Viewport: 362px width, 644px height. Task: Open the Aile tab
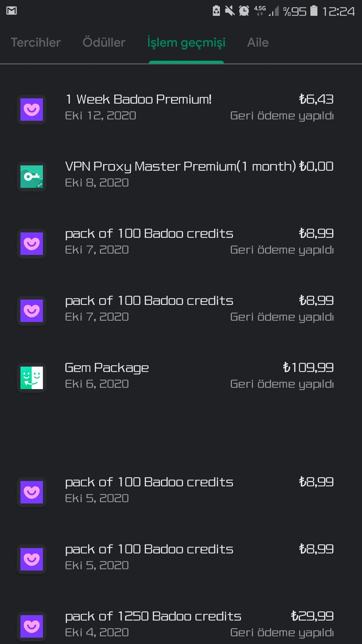[x=258, y=43]
